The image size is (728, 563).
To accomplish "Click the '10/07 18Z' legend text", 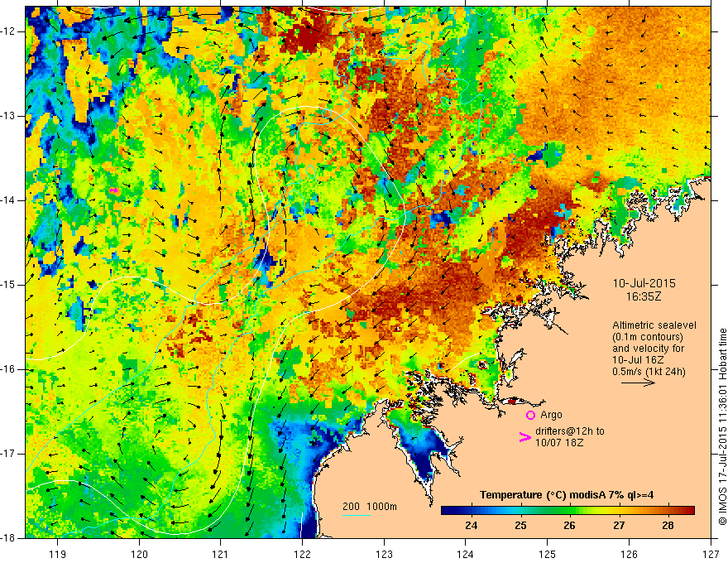I will (559, 443).
